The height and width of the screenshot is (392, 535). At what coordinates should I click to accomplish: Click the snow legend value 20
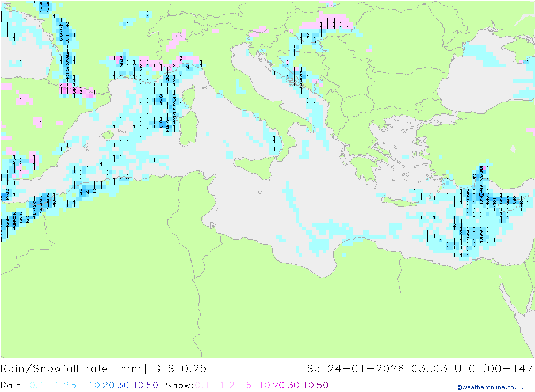[279, 385]
